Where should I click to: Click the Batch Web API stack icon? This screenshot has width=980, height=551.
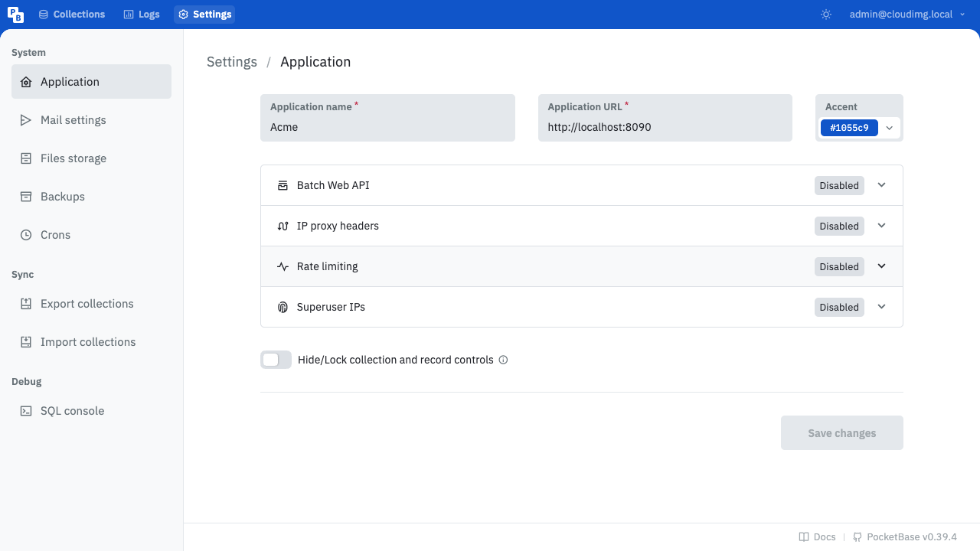(x=283, y=185)
